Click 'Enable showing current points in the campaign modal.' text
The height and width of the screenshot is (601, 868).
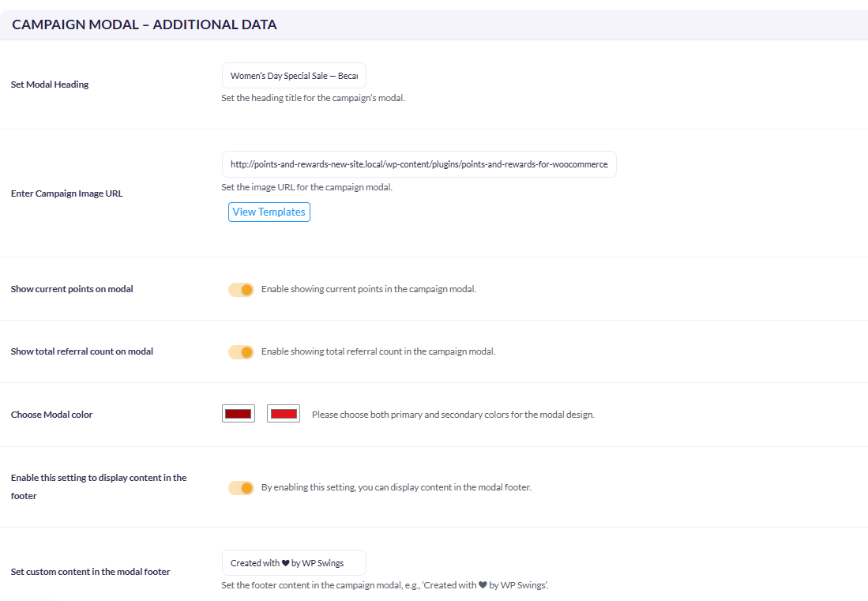click(x=369, y=289)
